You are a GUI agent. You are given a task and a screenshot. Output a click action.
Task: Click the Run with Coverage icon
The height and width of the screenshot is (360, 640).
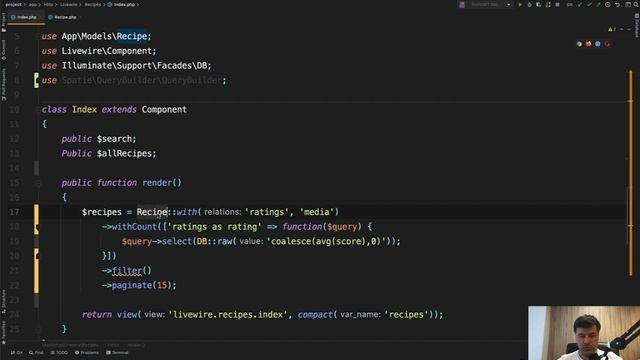click(x=539, y=5)
